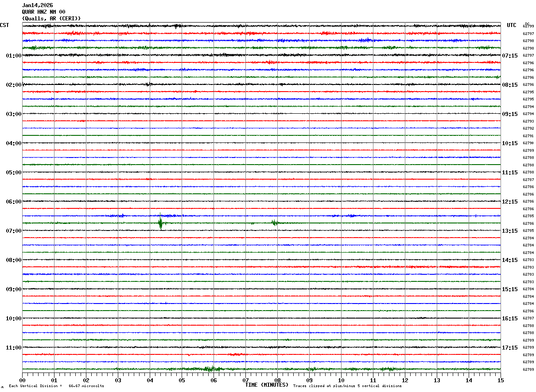The width and height of the screenshot is (536, 392).
Task: Select the QUAR HNZ NM 00 station label
Action: click(43, 12)
